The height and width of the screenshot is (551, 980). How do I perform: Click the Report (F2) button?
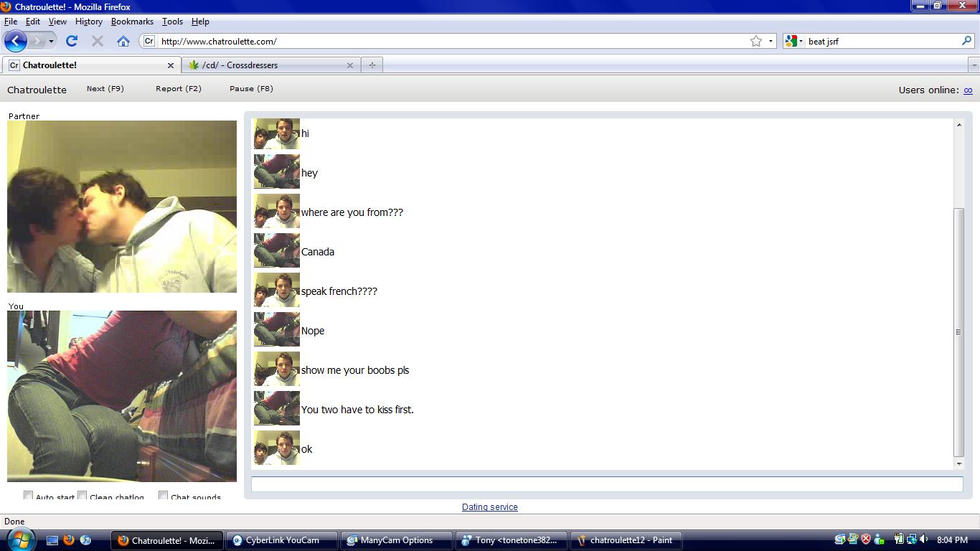point(179,89)
